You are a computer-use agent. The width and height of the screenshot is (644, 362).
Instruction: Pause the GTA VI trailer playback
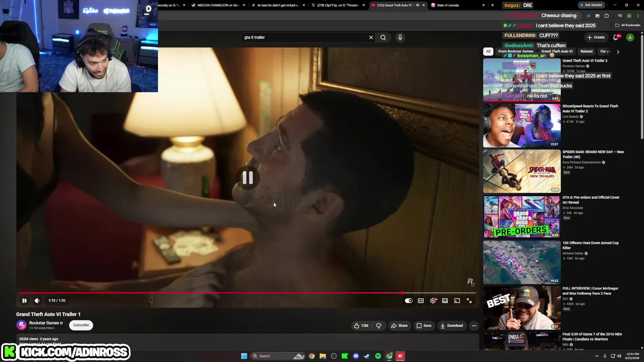point(24,301)
